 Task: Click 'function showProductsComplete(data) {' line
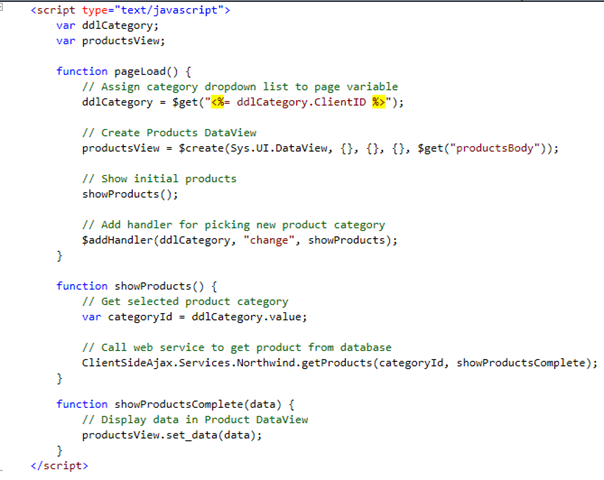tap(175, 404)
